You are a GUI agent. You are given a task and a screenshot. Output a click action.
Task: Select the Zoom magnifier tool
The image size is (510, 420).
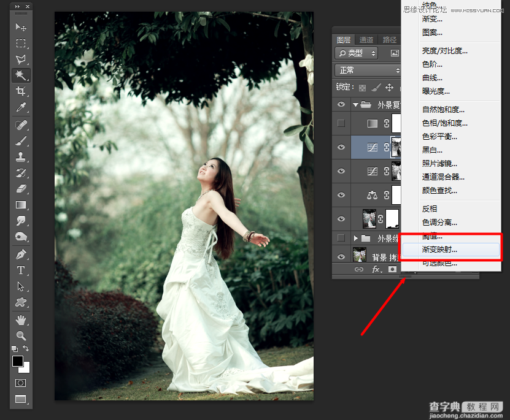[x=21, y=335]
